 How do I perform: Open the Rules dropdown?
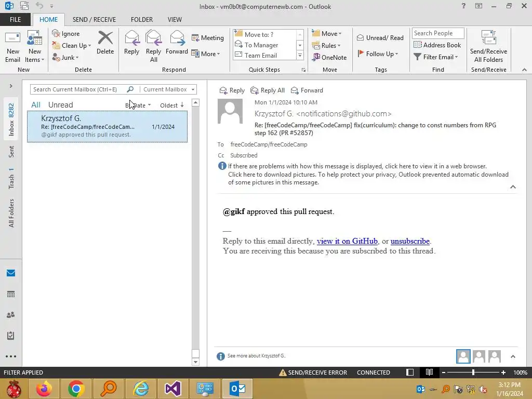pyautogui.click(x=326, y=46)
